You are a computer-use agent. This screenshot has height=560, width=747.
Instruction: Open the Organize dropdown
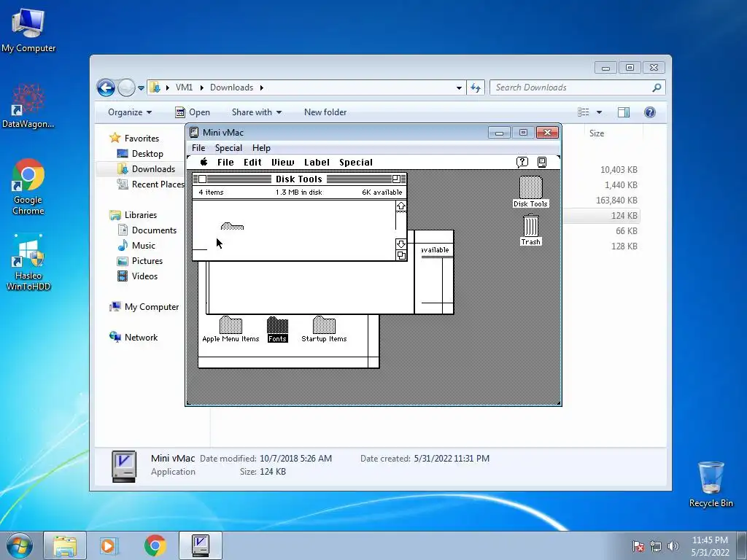(x=130, y=112)
